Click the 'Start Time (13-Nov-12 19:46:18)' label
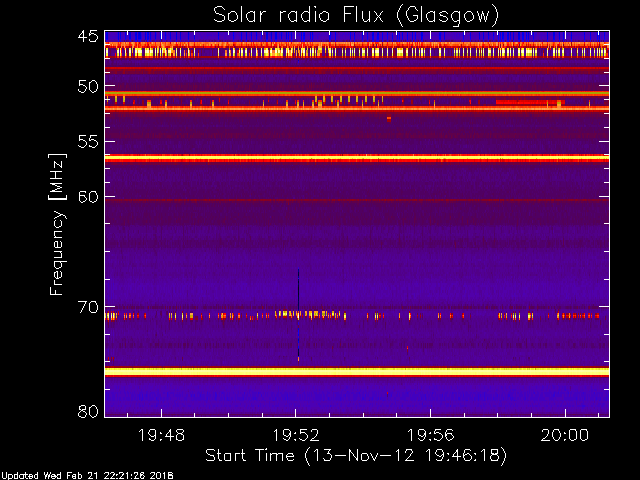The image size is (640, 480). (356, 456)
